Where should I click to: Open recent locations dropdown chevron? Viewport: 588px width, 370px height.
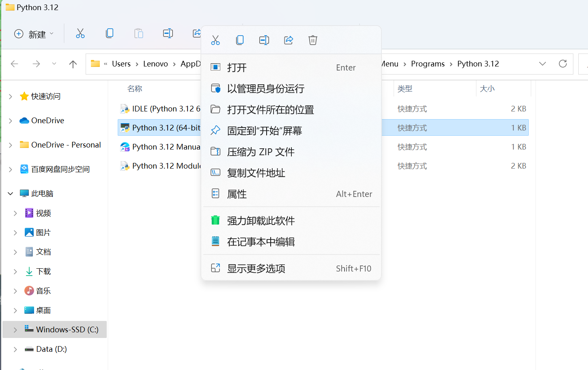(x=54, y=64)
